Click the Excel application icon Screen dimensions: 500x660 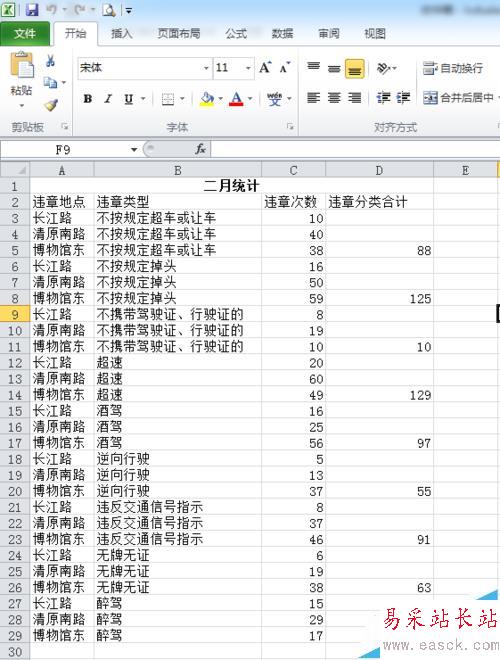pos(8,10)
